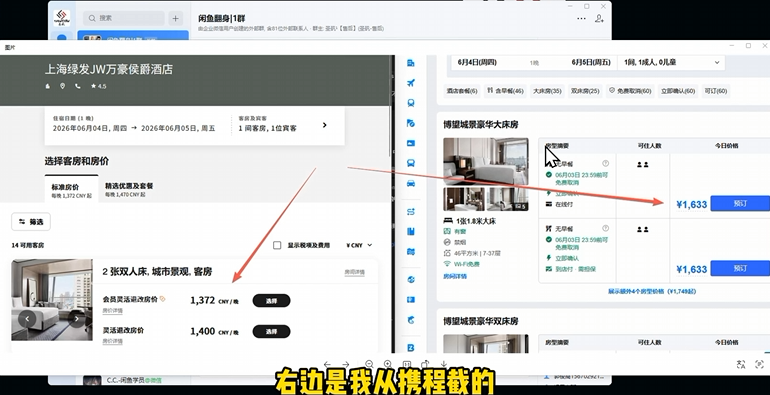This screenshot has width=770, height=395.
Task: Click the hotel icon in Ctrip sidebar
Action: click(411, 63)
